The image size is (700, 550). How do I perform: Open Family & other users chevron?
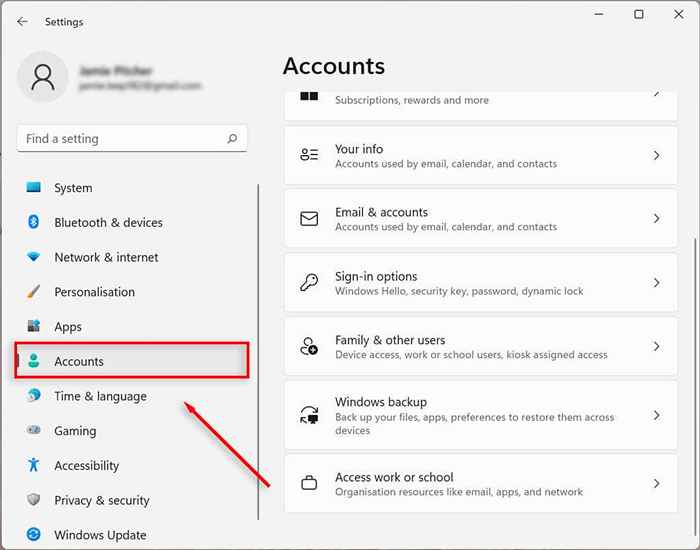(x=657, y=346)
